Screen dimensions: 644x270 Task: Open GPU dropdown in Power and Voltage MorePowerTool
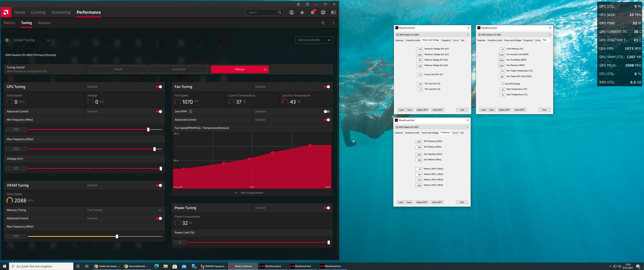432,34
